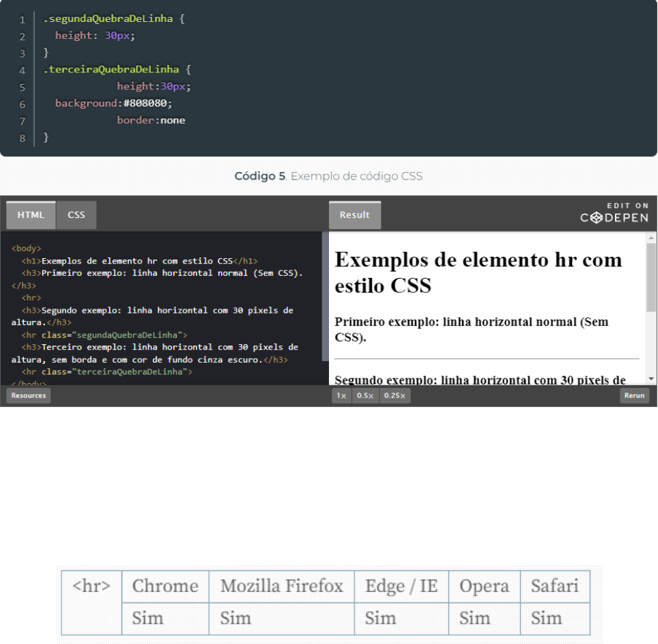The width and height of the screenshot is (658, 644).
Task: Click line number 1 in the CSS snippet
Action: [x=22, y=20]
